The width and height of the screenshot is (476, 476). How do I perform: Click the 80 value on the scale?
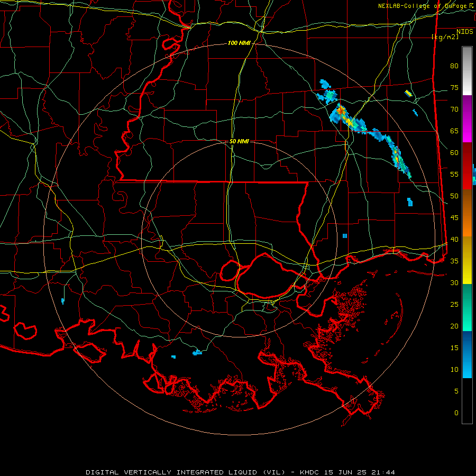coord(454,66)
